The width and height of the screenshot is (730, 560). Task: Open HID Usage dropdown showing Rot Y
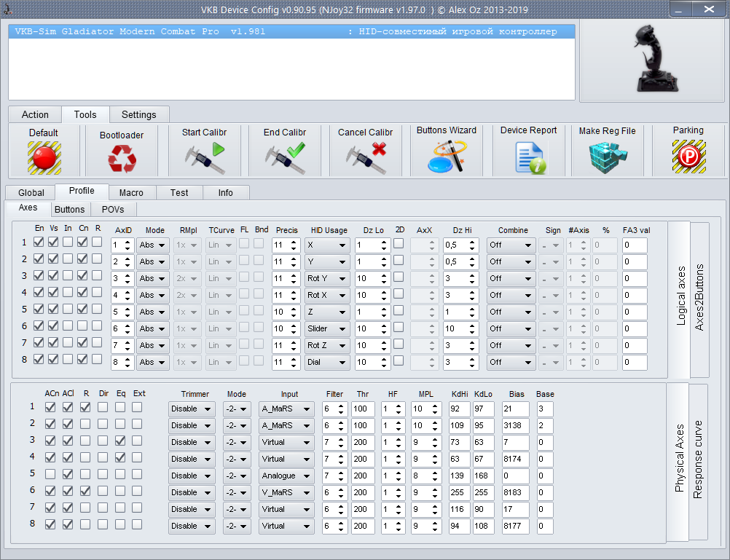(x=327, y=279)
